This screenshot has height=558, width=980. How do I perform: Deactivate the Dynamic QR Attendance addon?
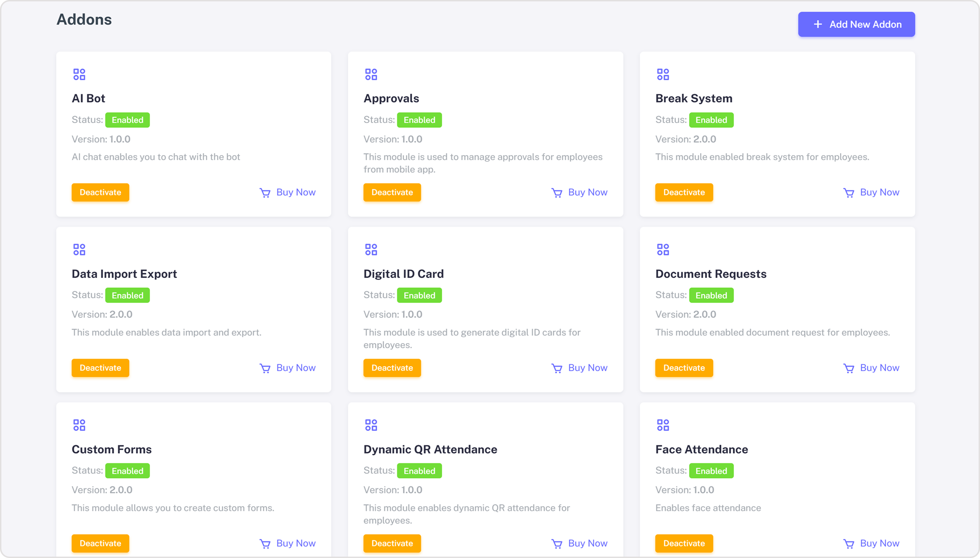click(x=392, y=544)
